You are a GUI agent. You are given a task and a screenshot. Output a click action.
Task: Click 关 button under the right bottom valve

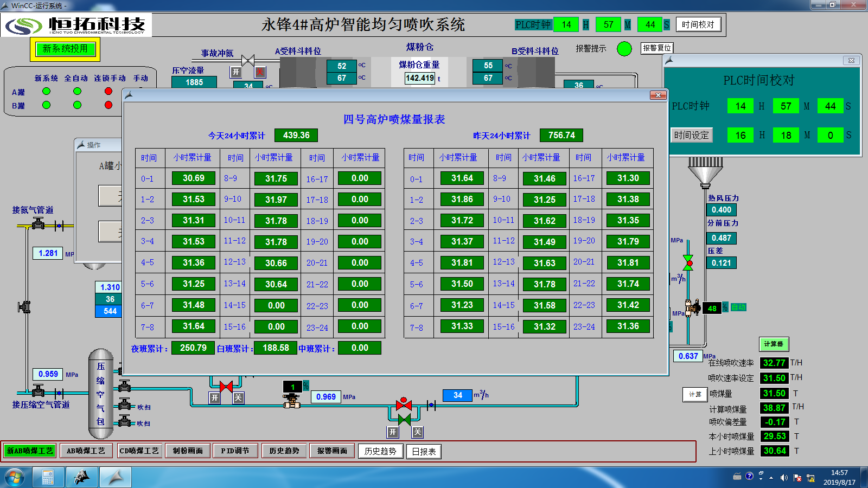point(417,432)
